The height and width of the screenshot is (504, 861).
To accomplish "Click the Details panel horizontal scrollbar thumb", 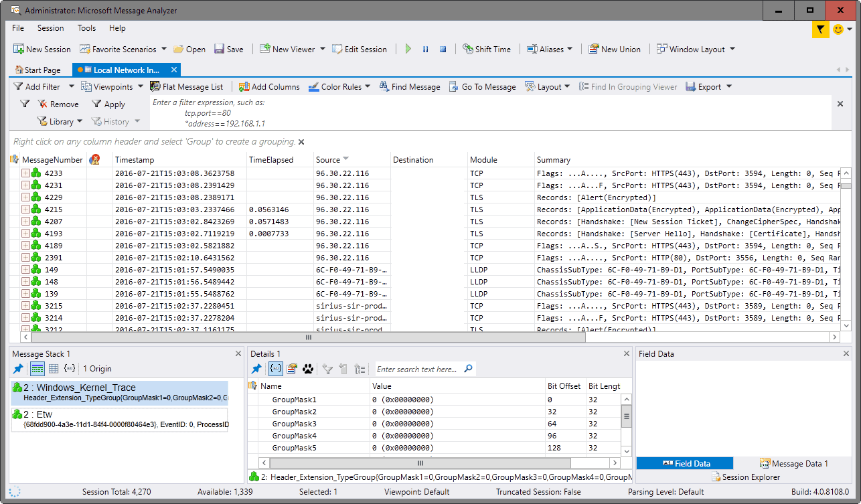I will pos(420,463).
